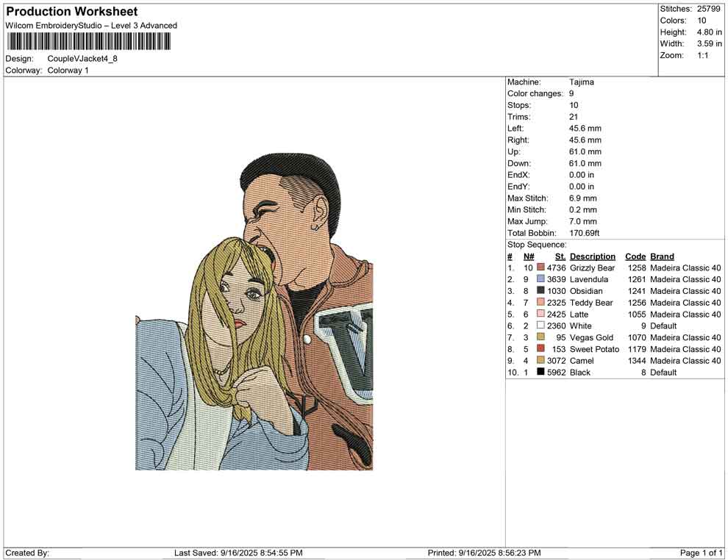Click the Latte thread swatch
The height and width of the screenshot is (560, 728).
[x=540, y=315]
